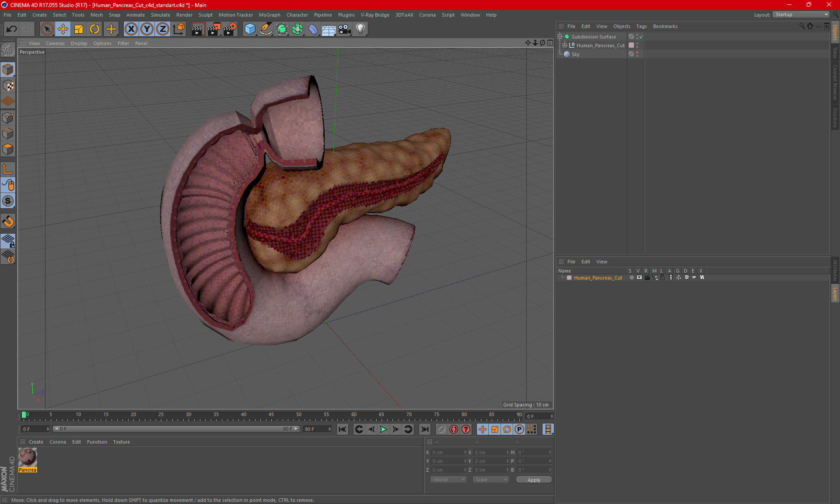Image resolution: width=840 pixels, height=504 pixels.
Task: Play the animation forward
Action: pos(383,429)
